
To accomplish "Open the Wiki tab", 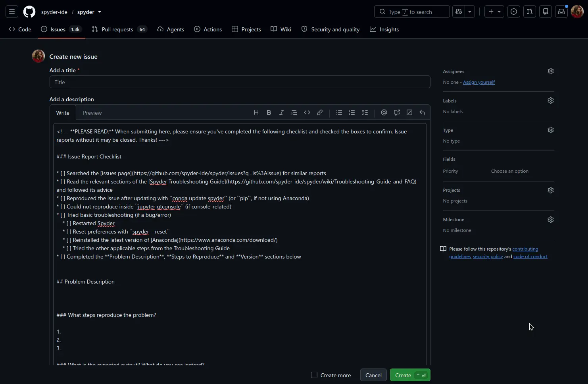I will (x=281, y=29).
